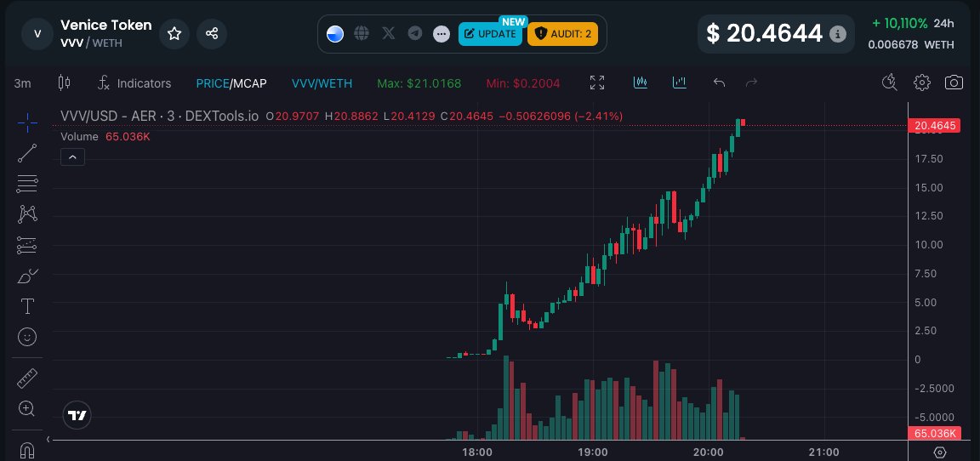Toggle bar markers chart icon
This screenshot has width=980, height=461.
pos(680,83)
